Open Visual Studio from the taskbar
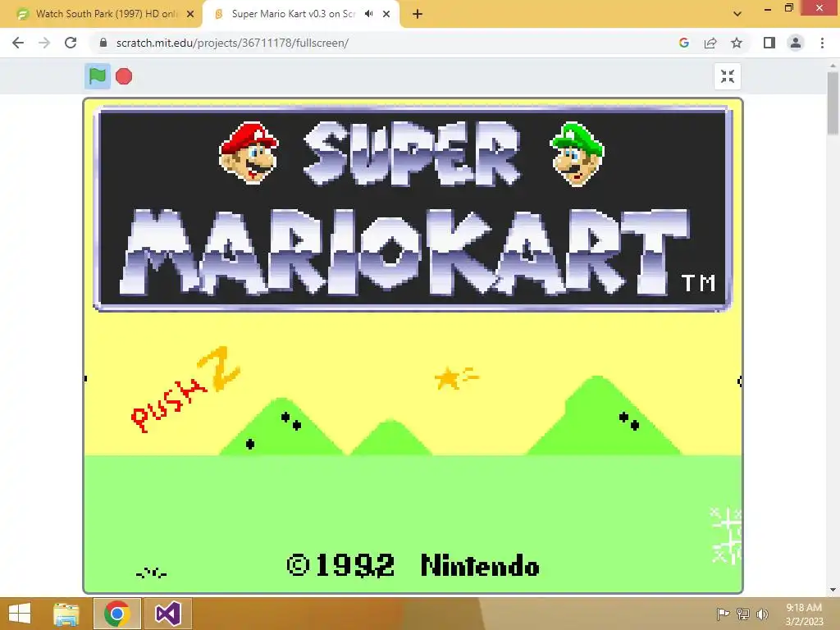This screenshot has height=630, width=840. [167, 614]
